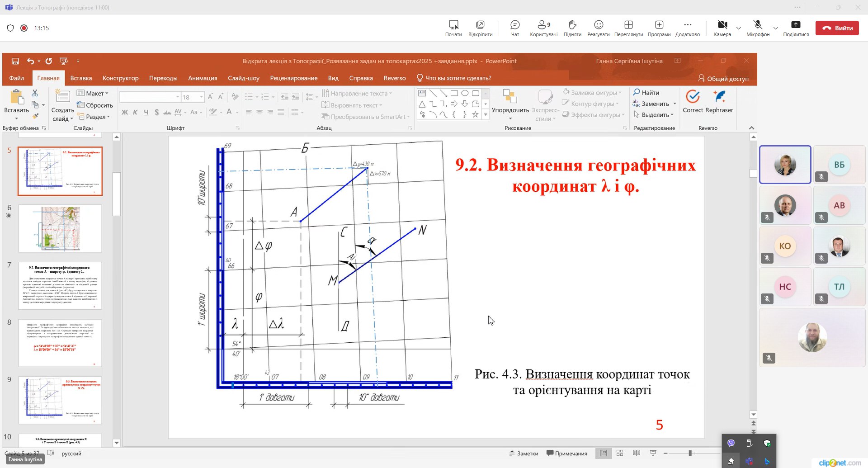Leave the meeting with red button

pos(837,28)
